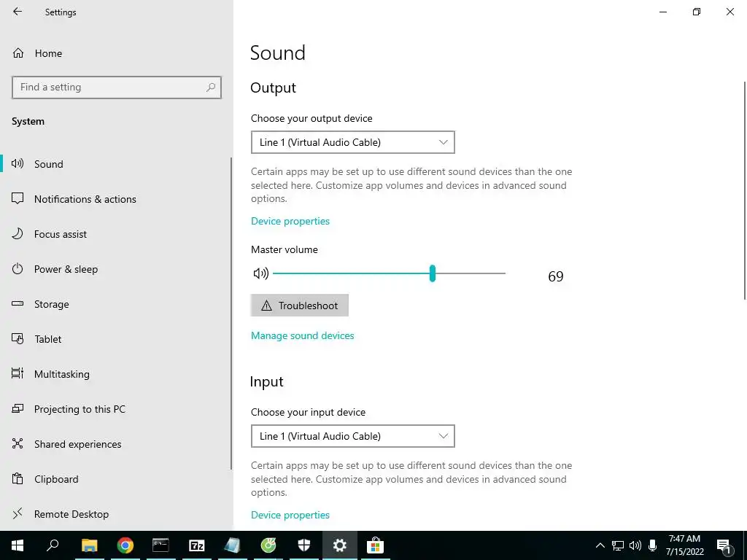
Task: Open the Action Center notifications icon
Action: (x=724, y=545)
